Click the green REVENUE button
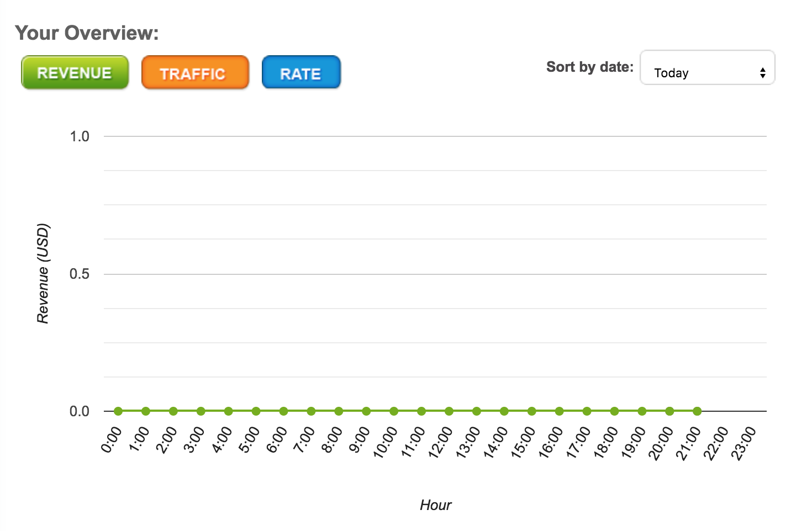This screenshot has height=531, width=812. tap(75, 72)
